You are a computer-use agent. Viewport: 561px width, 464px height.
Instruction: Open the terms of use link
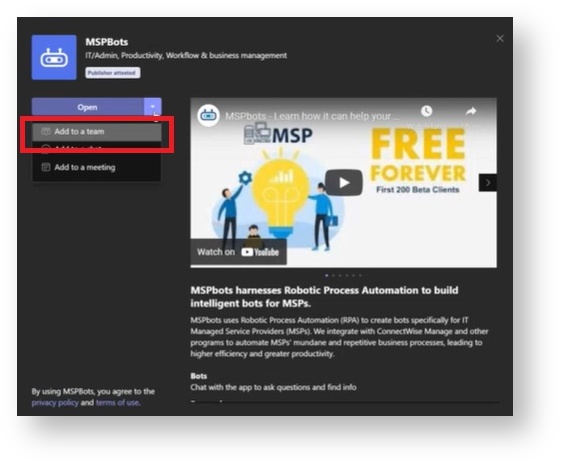coord(118,403)
